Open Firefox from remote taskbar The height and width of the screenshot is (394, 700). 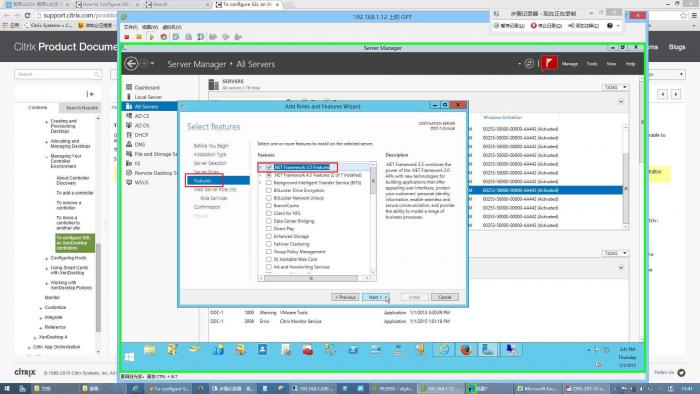tap(466, 350)
